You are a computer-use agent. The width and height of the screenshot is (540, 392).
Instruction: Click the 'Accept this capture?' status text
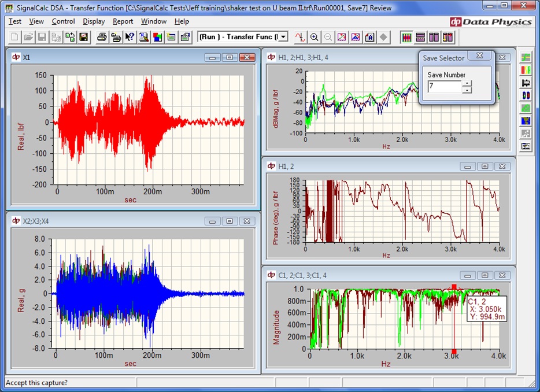[36, 383]
